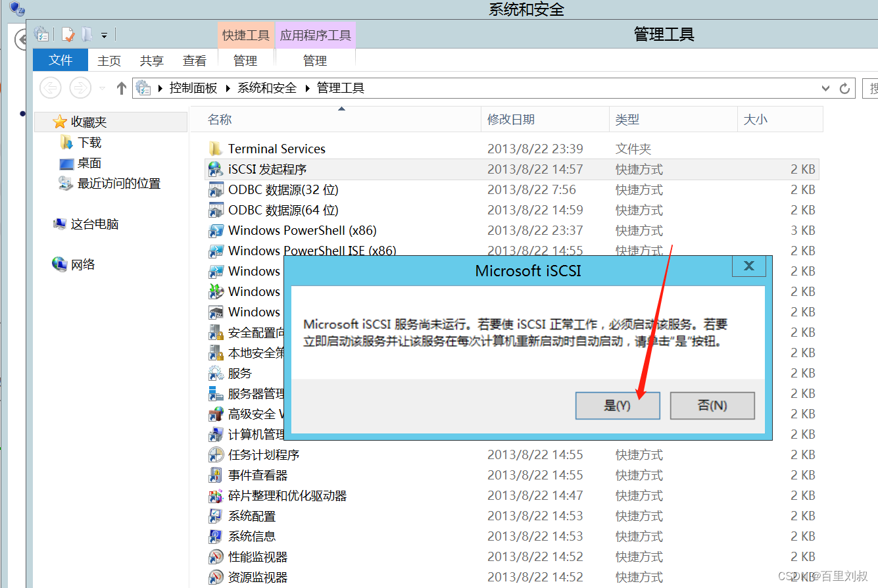This screenshot has height=588, width=878.
Task: Select the iSCSI 发起程序 shortcut icon
Action: [216, 169]
